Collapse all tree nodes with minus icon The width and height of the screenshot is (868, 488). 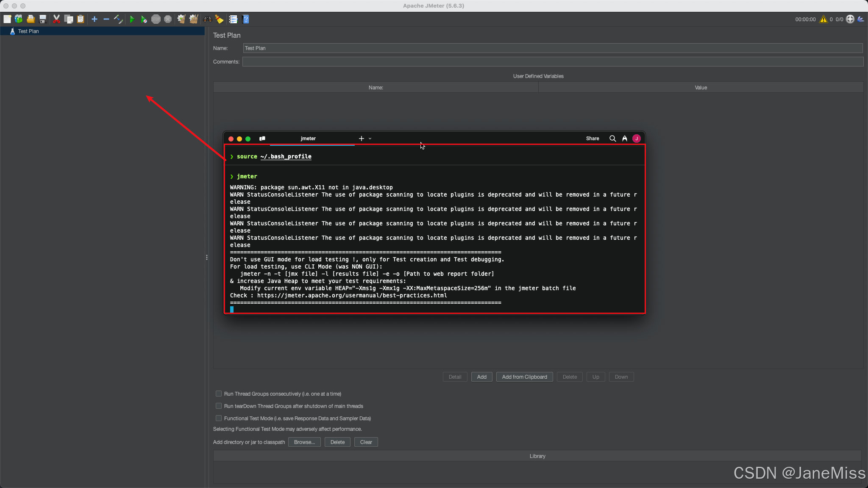[x=106, y=19]
